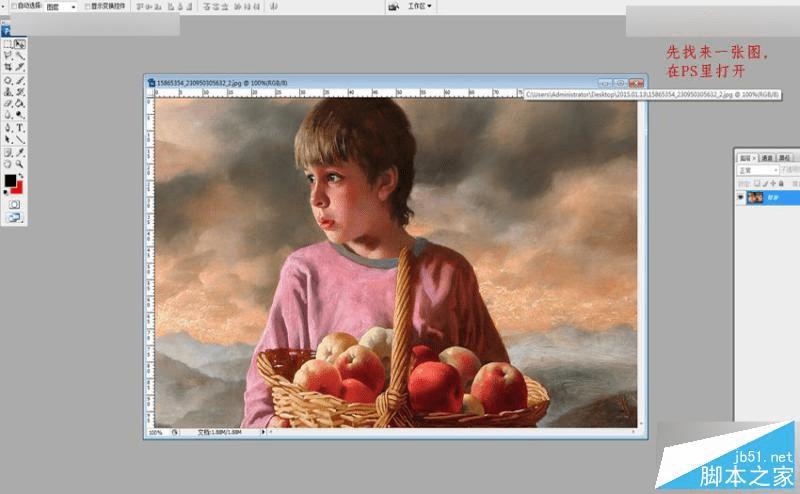
Task: Select the Magic Wand tool
Action: [19, 56]
